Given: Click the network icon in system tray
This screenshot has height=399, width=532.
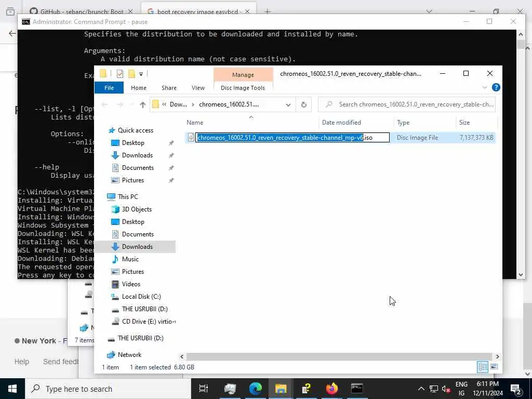Looking at the screenshot, I should tap(433, 389).
